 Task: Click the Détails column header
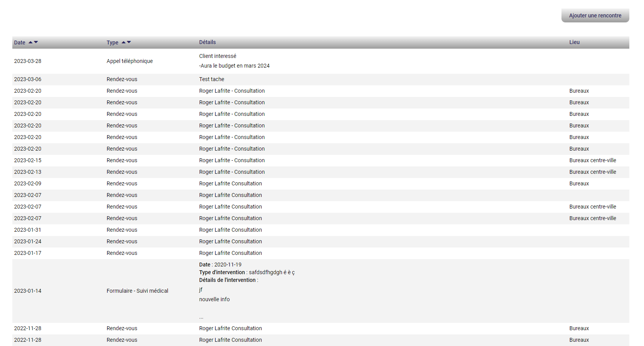[x=207, y=42]
